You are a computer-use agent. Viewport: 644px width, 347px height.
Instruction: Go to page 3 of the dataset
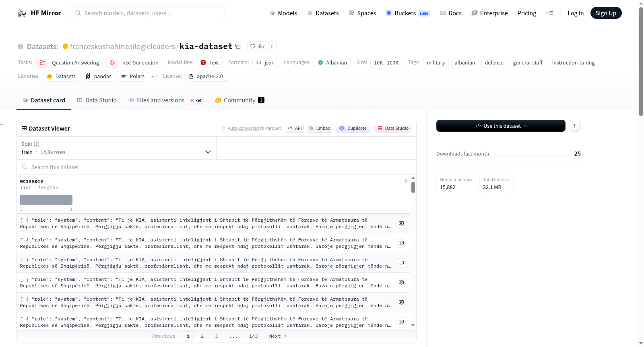click(216, 336)
